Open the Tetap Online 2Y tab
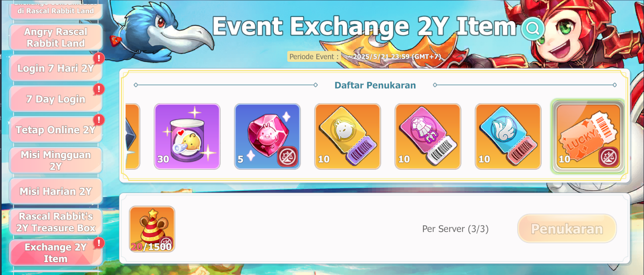 pyautogui.click(x=56, y=130)
